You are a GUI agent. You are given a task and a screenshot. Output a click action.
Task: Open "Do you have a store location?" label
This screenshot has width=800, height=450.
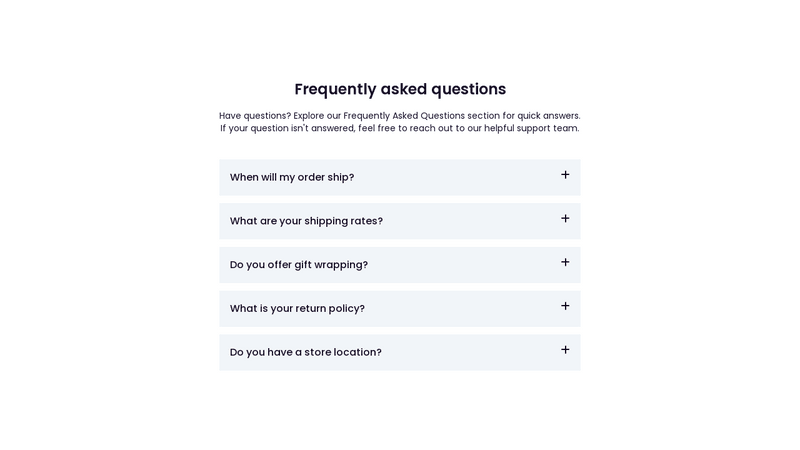(x=306, y=352)
